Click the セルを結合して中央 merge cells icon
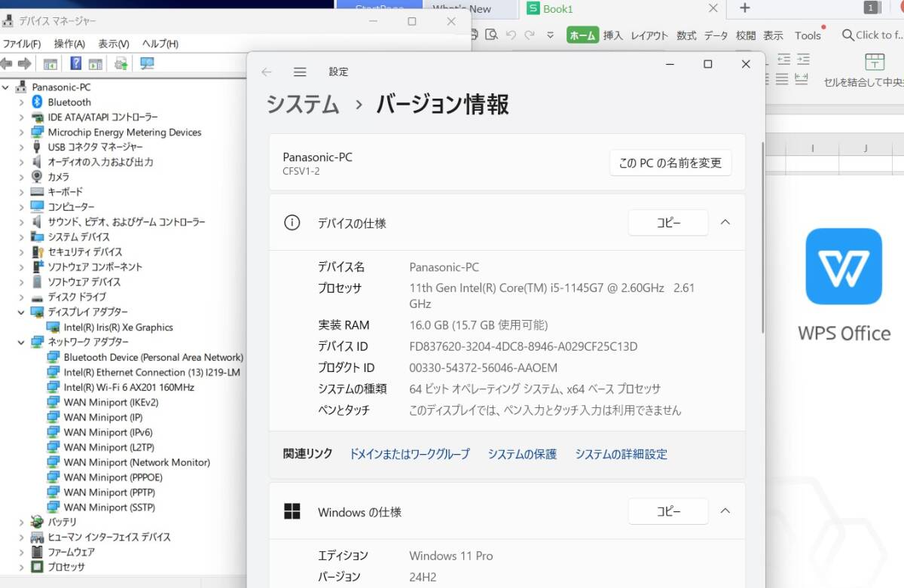904x588 pixels. 875,61
